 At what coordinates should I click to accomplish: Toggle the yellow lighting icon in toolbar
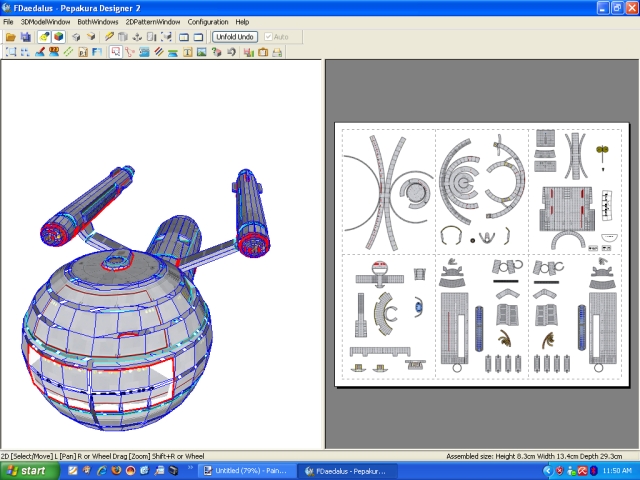point(44,37)
